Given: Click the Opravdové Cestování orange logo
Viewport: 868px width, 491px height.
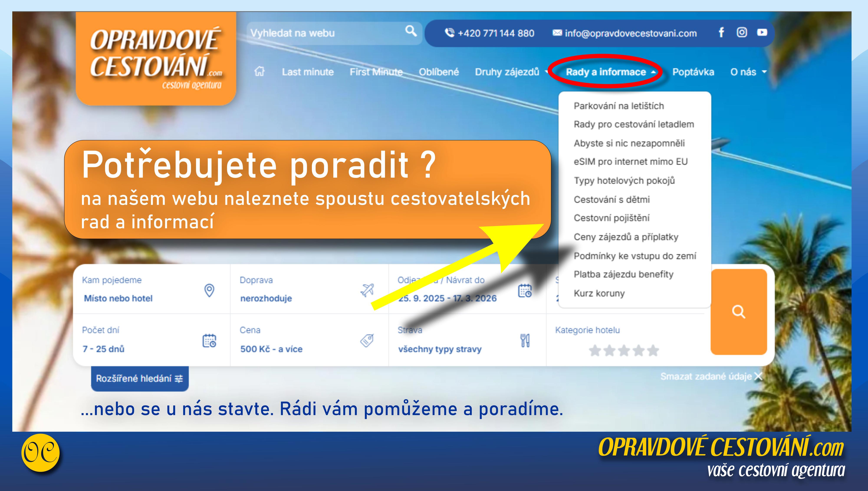Looking at the screenshot, I should pyautogui.click(x=156, y=59).
